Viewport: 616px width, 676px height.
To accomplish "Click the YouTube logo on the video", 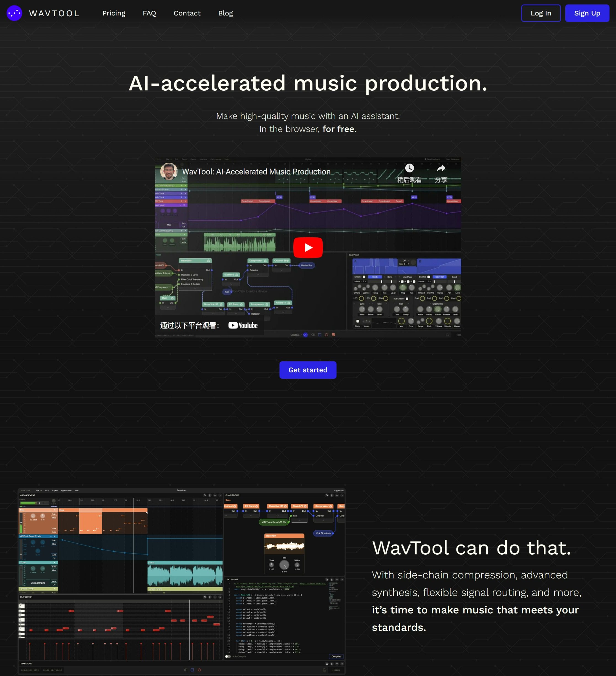I will [243, 325].
